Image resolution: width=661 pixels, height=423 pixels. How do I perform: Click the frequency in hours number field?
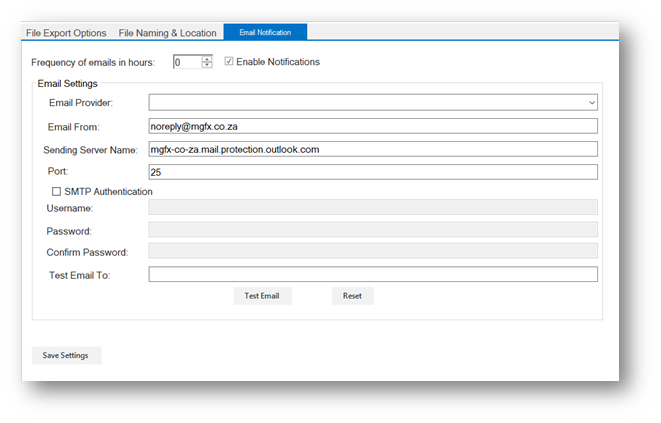pyautogui.click(x=186, y=62)
